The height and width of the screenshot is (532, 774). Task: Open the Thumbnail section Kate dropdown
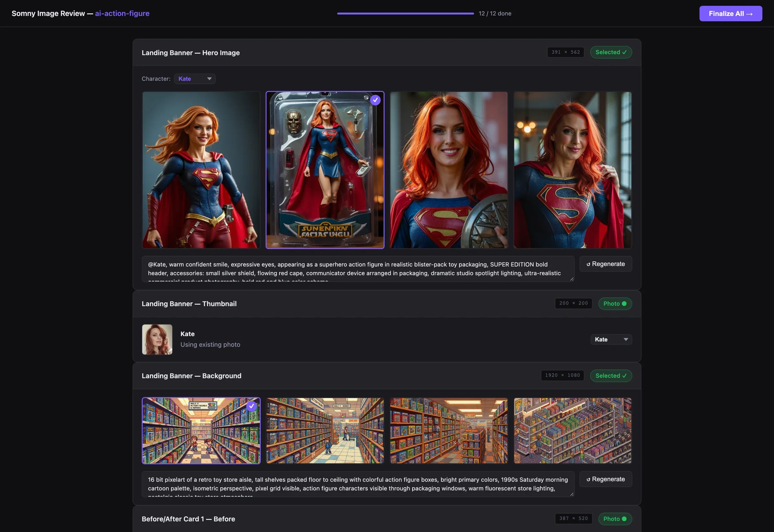(x=611, y=339)
